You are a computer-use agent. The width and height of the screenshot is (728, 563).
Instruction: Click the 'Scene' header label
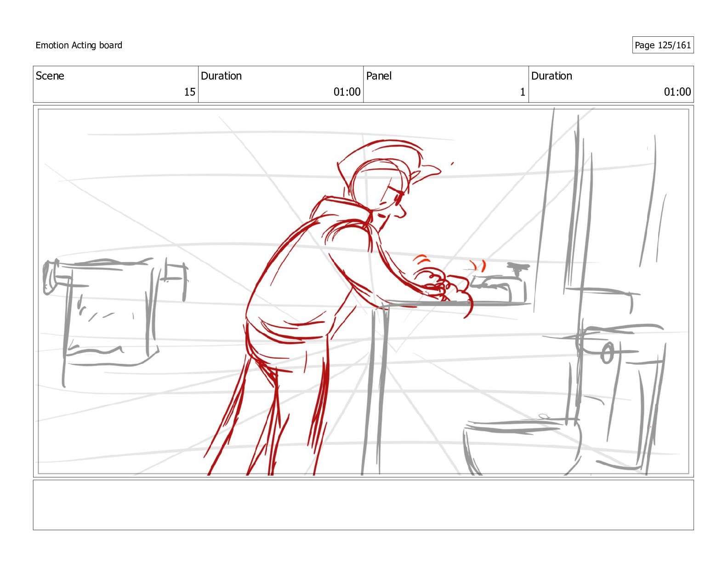coord(50,76)
